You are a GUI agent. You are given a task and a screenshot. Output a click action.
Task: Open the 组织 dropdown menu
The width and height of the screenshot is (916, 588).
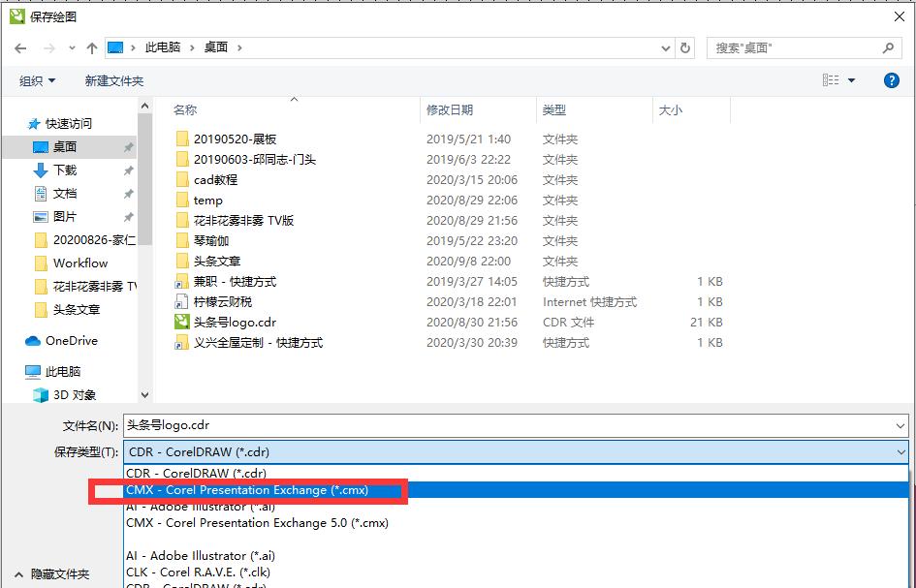[34, 80]
